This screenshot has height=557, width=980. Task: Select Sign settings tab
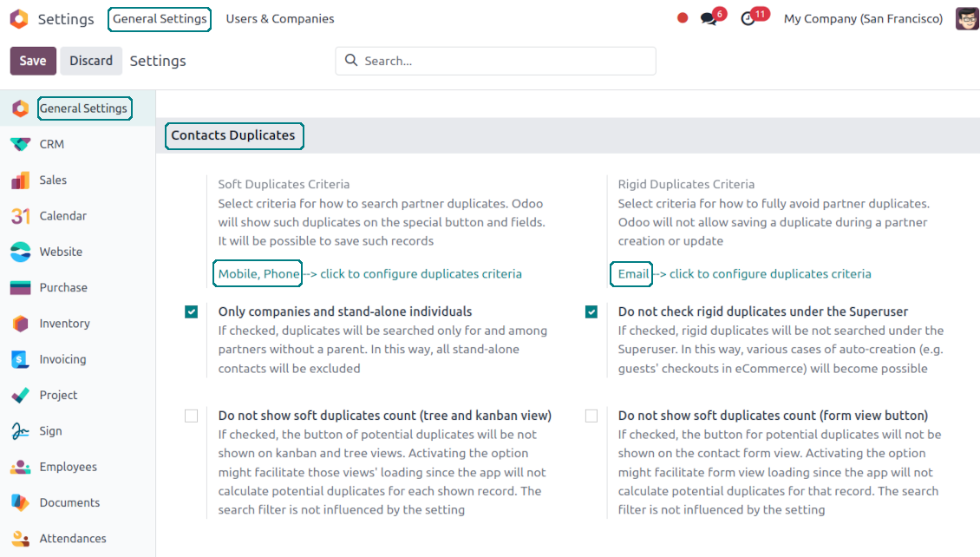pos(50,430)
